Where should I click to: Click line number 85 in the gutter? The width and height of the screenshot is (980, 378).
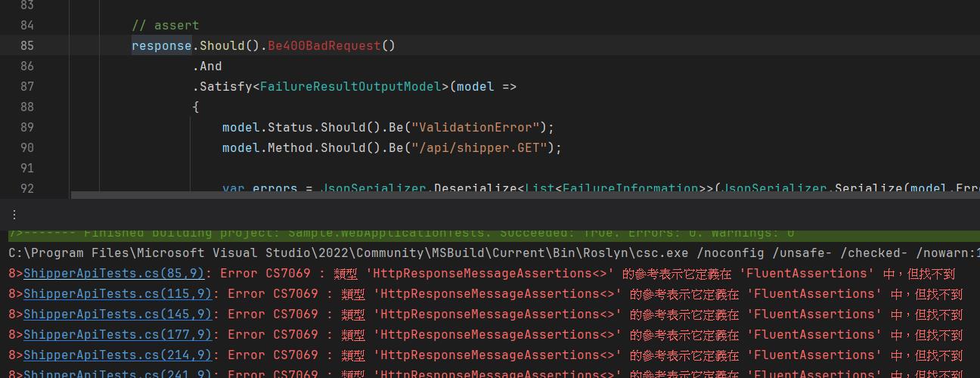[27, 46]
